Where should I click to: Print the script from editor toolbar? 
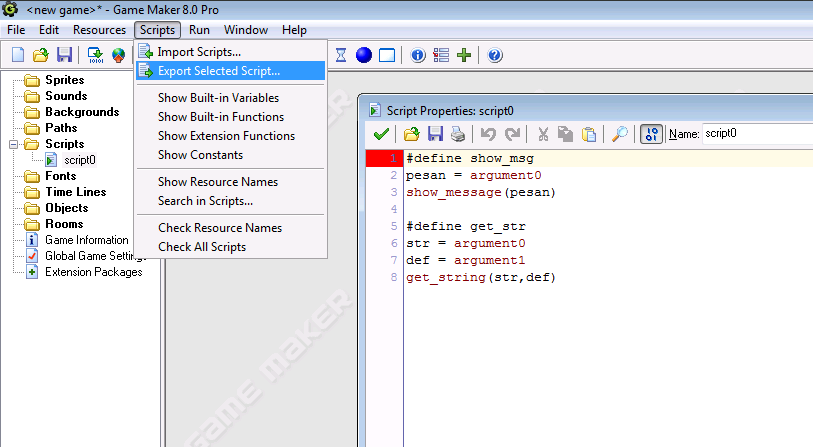pyautogui.click(x=458, y=134)
